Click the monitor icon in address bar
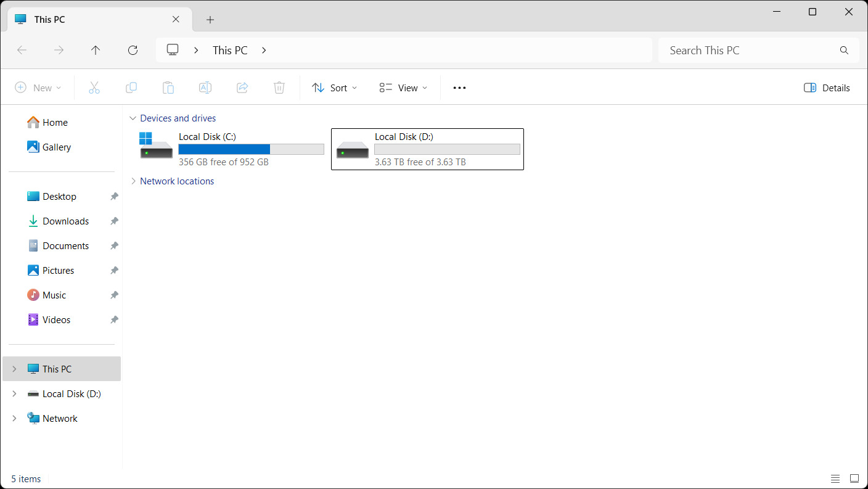The image size is (868, 489). pyautogui.click(x=173, y=50)
